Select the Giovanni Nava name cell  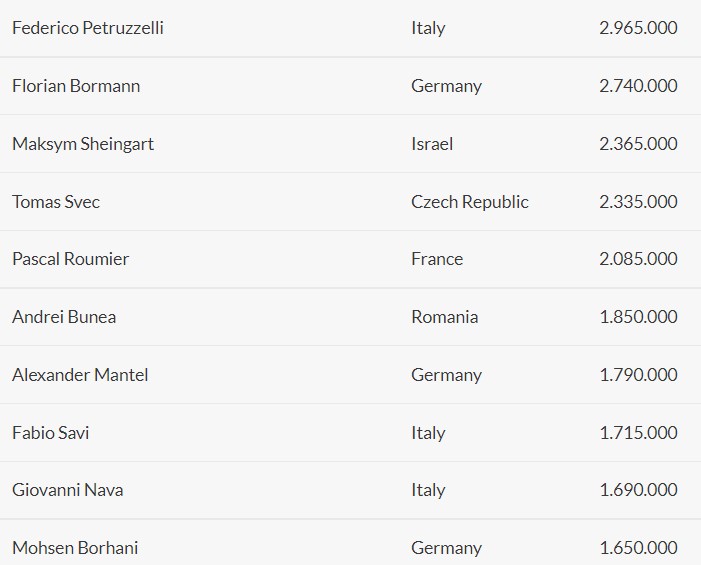tap(68, 490)
